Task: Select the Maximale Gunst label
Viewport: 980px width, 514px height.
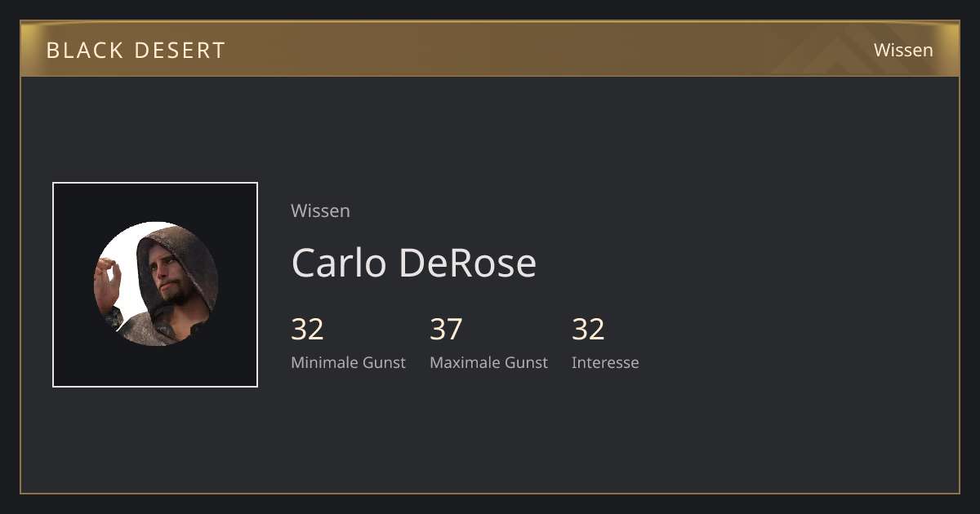Action: (488, 362)
